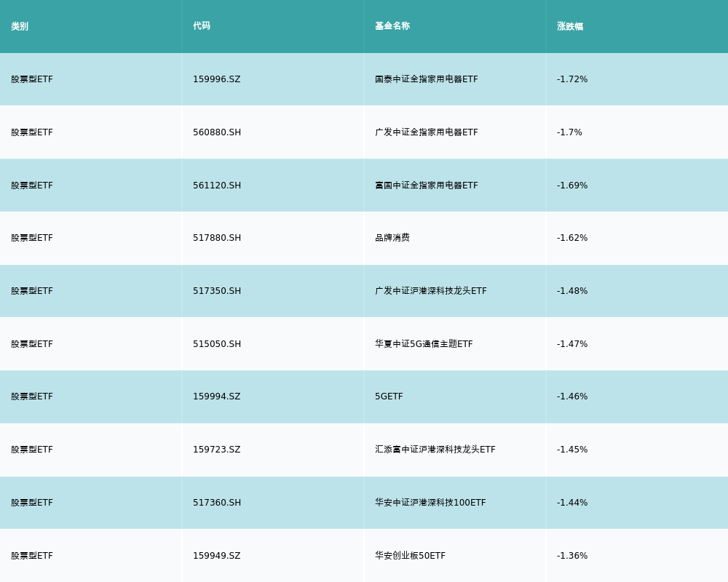Image resolution: width=728 pixels, height=582 pixels.
Task: Click the 基金名称 column header
Action: coord(392,26)
